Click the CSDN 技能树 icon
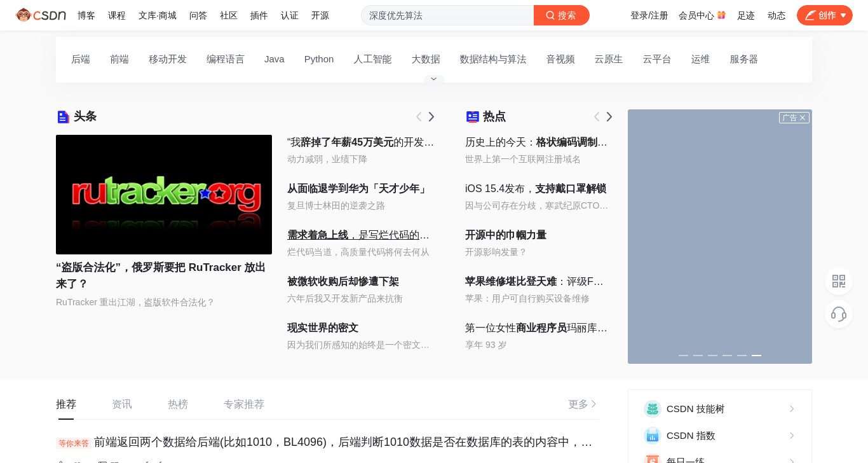Screen dimensions: 868x463 tap(653, 409)
